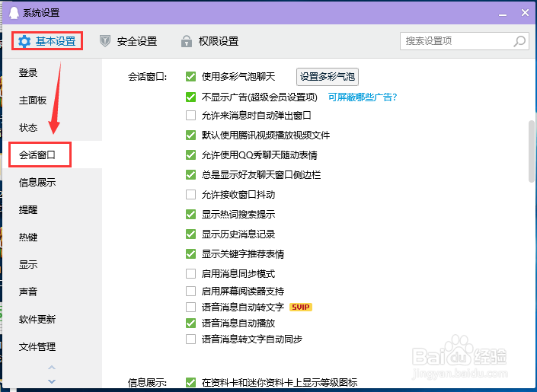Viewport: 537px width, 392px height.
Task: Uncheck 允许使用QQ秀聊天随动表情
Action: 190,155
